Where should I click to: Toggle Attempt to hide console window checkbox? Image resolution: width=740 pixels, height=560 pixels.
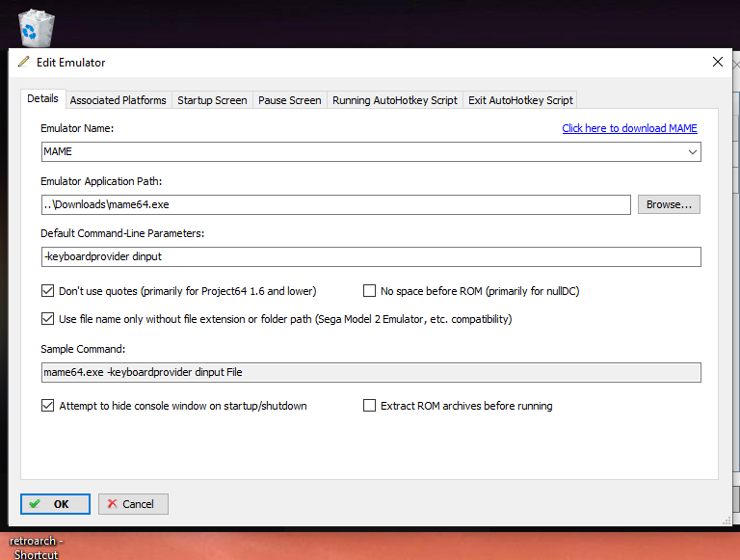coord(47,406)
